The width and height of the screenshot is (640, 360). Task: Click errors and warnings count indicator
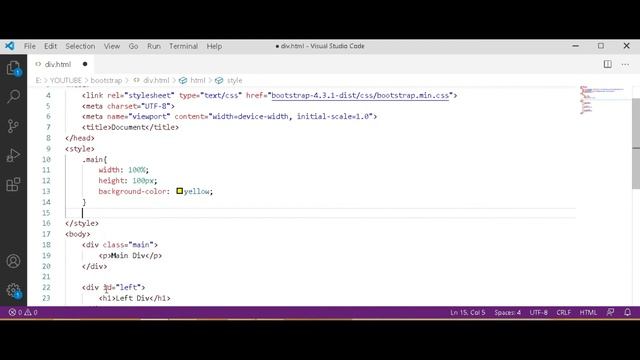tap(23, 312)
